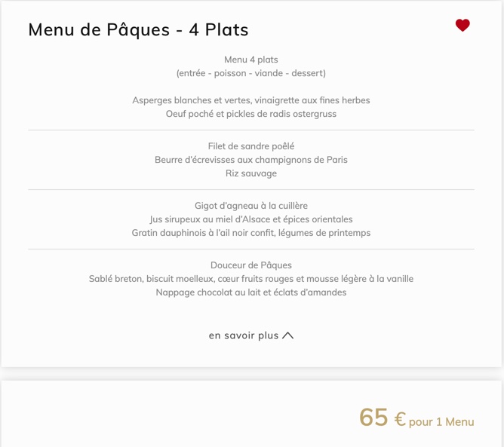The width and height of the screenshot is (504, 447).
Task: Click 'Gigot d'agneau à la cuillère' course
Action: tap(251, 206)
